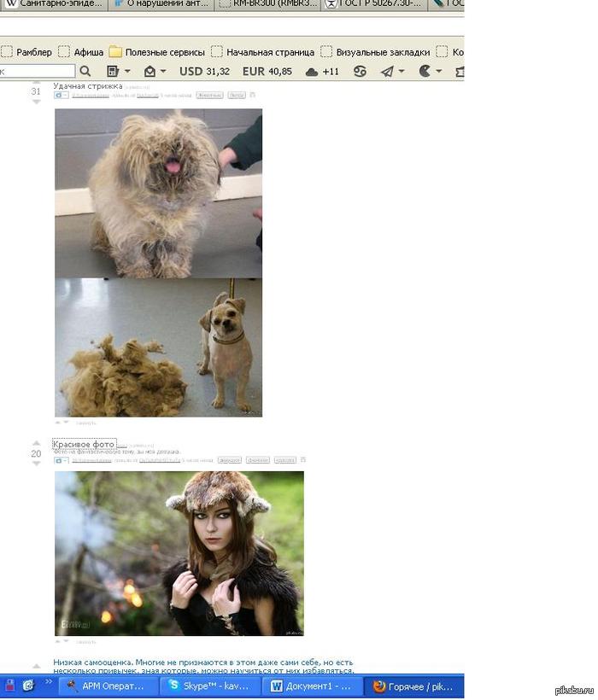598x700 pixels.
Task: Open the 'Удачная стрижка' post title
Action: (87, 86)
